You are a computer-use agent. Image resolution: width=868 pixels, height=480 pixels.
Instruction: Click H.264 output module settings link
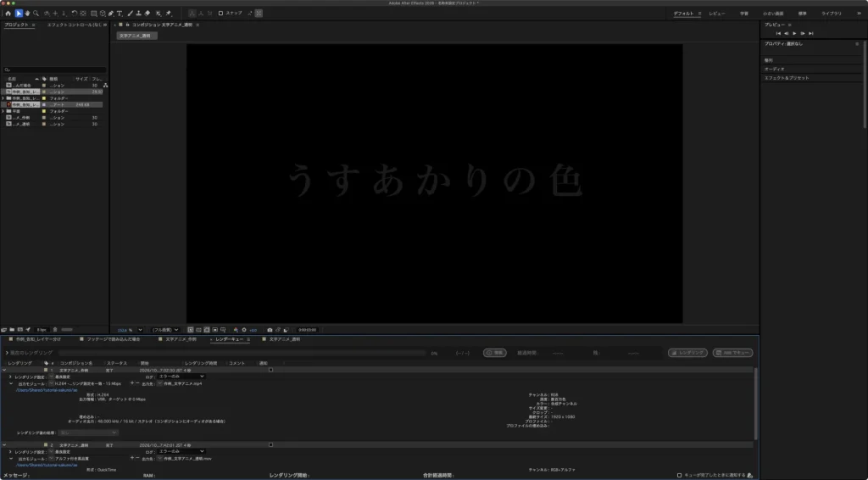(x=87, y=383)
